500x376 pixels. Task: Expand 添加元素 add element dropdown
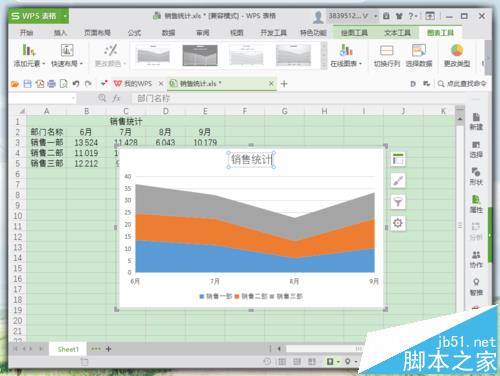29,56
